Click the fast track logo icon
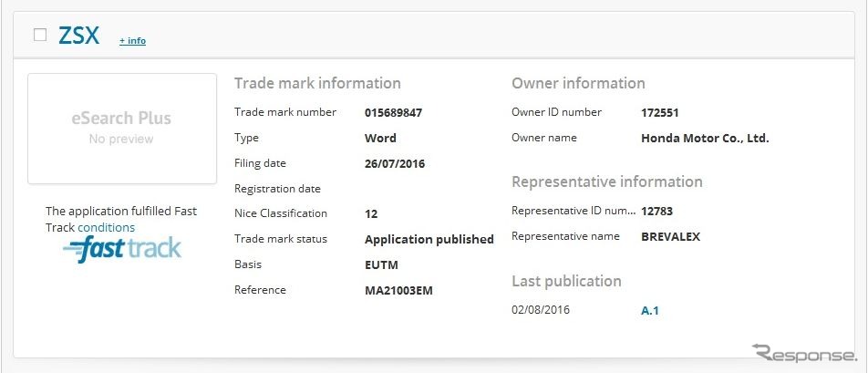This screenshot has width=868, height=373. pos(122,250)
